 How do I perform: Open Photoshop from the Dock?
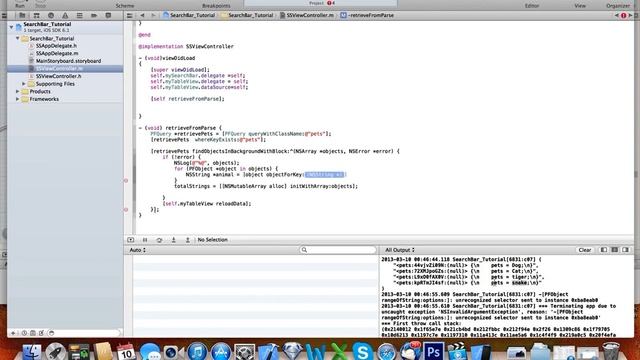(x=433, y=351)
